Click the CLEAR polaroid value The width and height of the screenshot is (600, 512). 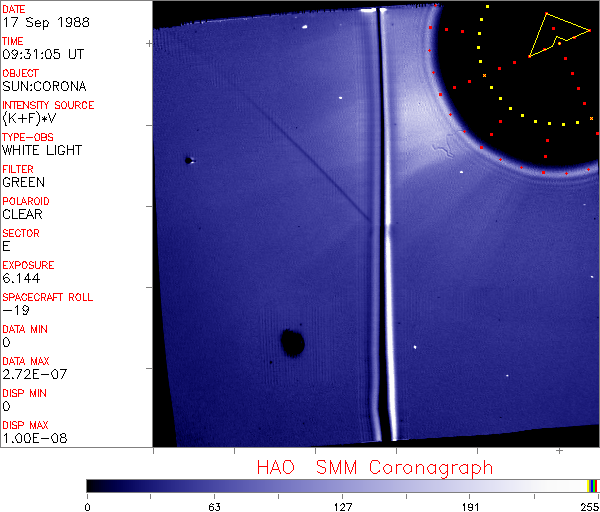tap(24, 214)
